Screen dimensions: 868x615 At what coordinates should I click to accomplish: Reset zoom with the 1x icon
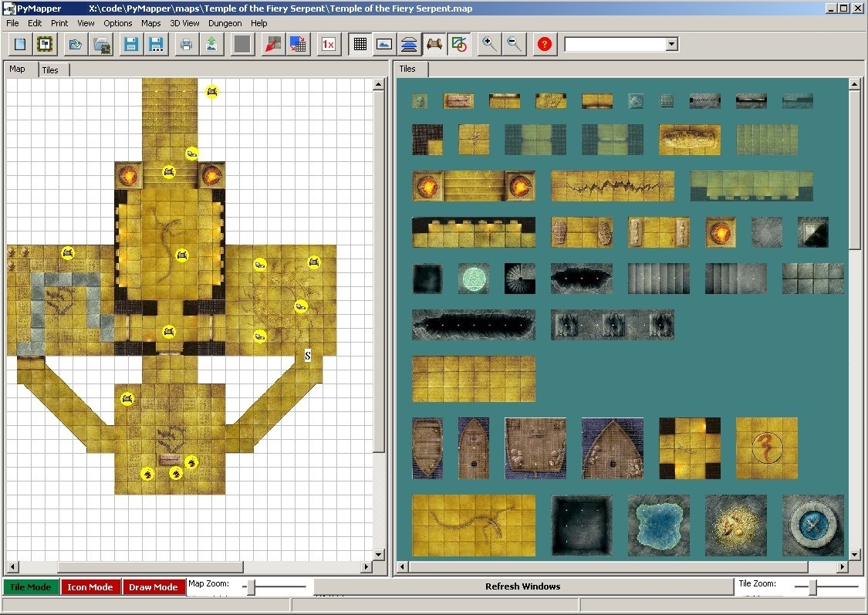(328, 44)
